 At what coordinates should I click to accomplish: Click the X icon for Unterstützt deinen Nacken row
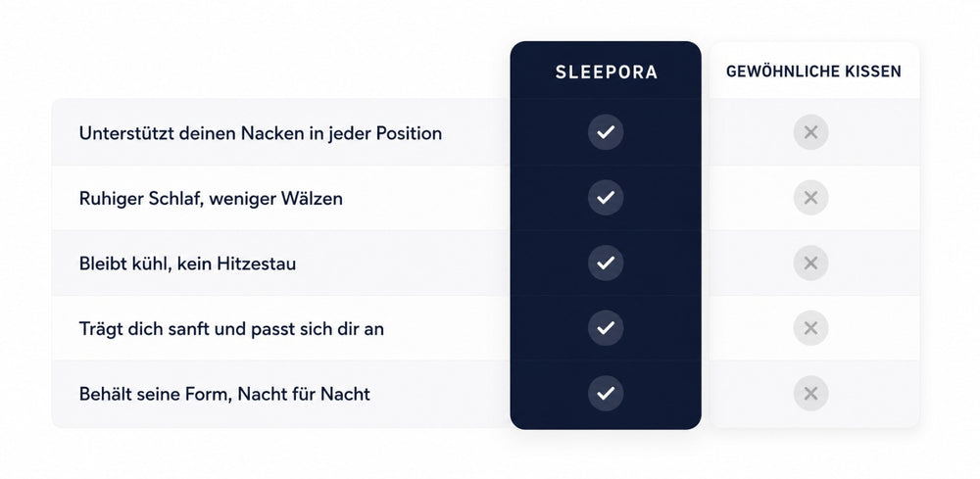click(x=810, y=132)
